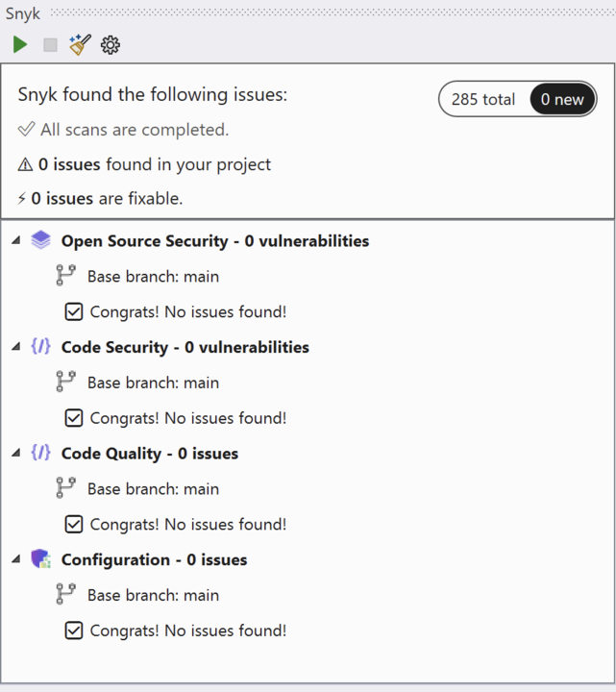This screenshot has height=692, width=616.
Task: Collapse the Code Security tree node
Action: click(x=15, y=347)
